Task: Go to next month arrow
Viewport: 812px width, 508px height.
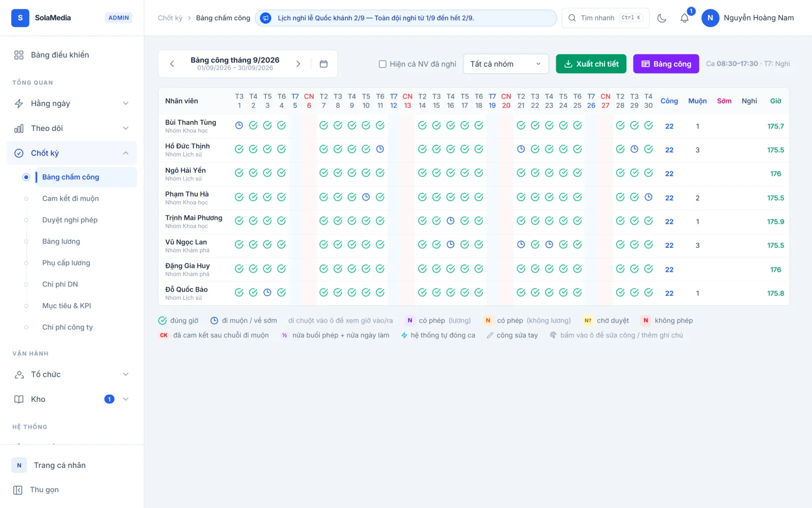Action: (298, 64)
